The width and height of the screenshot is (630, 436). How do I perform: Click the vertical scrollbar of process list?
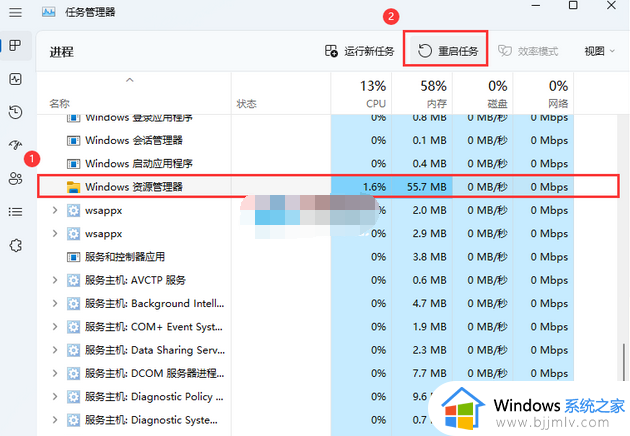(624, 362)
